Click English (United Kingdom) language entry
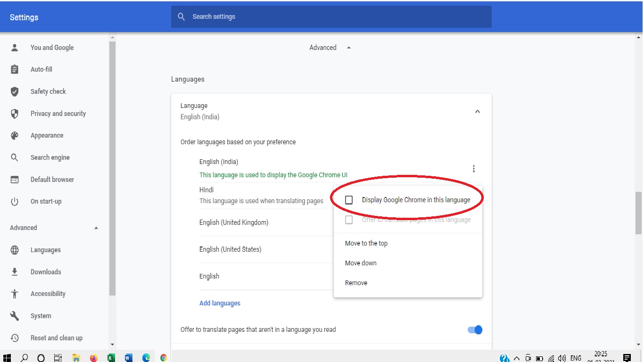644x362 pixels. 234,222
